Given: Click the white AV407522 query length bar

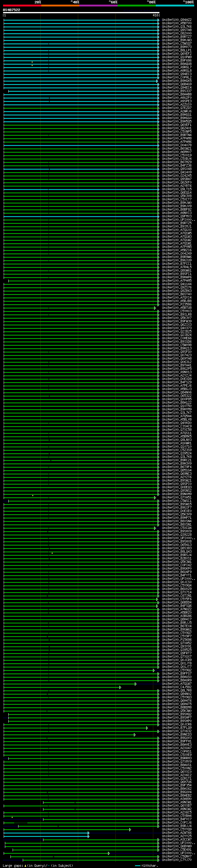Looking at the screenshot, I should [81, 12].
